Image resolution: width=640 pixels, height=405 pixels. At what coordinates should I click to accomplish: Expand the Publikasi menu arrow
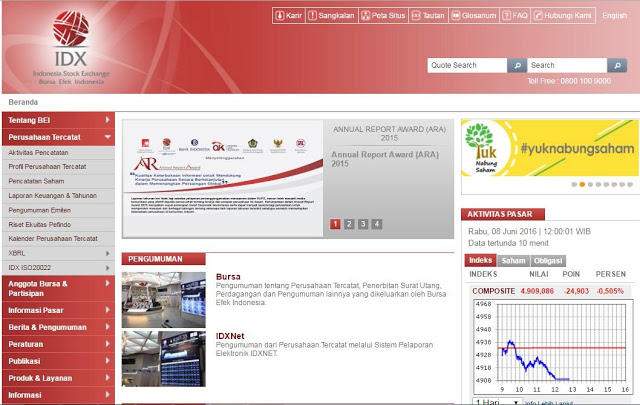tap(107, 360)
